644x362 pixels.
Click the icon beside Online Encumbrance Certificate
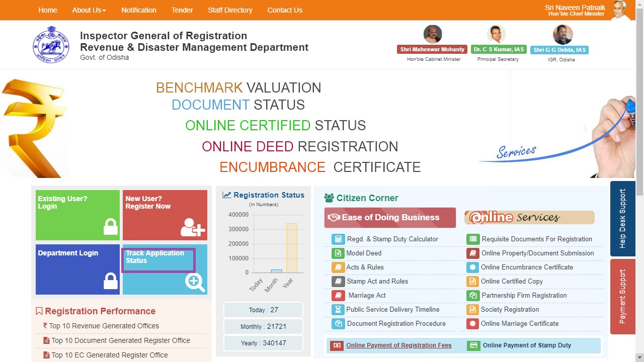[x=472, y=267]
